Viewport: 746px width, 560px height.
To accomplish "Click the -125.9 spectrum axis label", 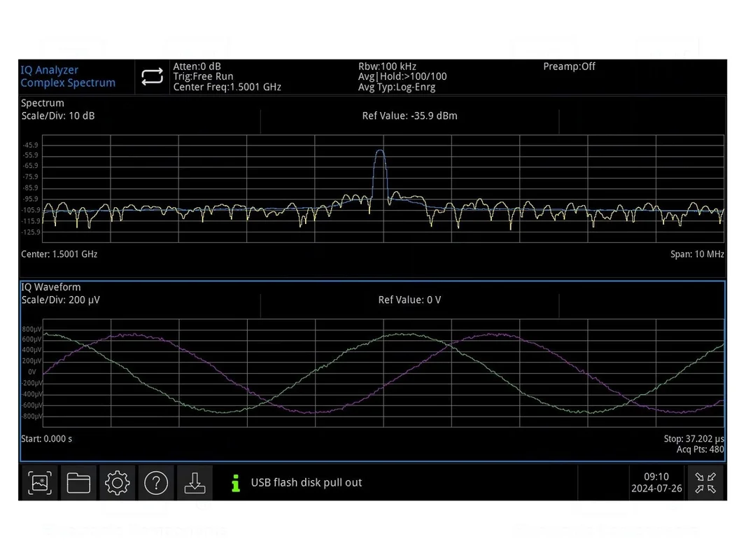I will coord(31,232).
